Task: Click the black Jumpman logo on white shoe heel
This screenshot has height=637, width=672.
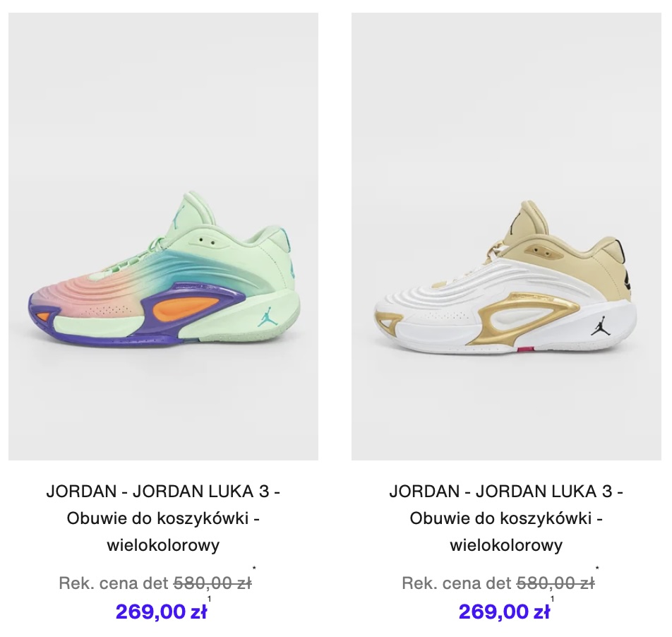Action: click(x=599, y=328)
